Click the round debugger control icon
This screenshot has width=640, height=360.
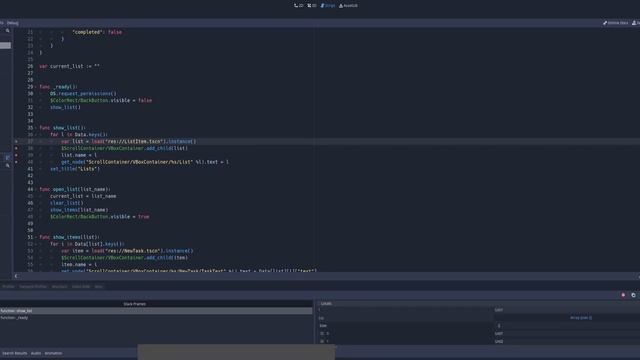(633, 295)
